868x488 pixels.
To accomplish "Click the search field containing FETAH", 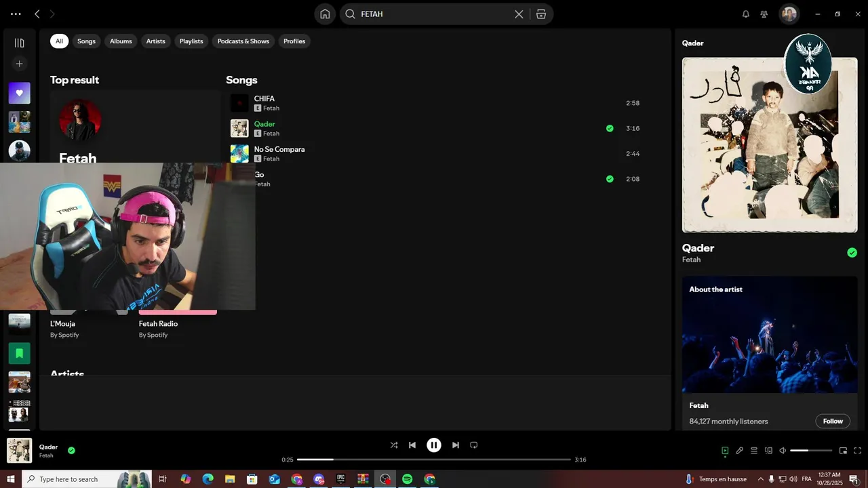I will coord(434,14).
